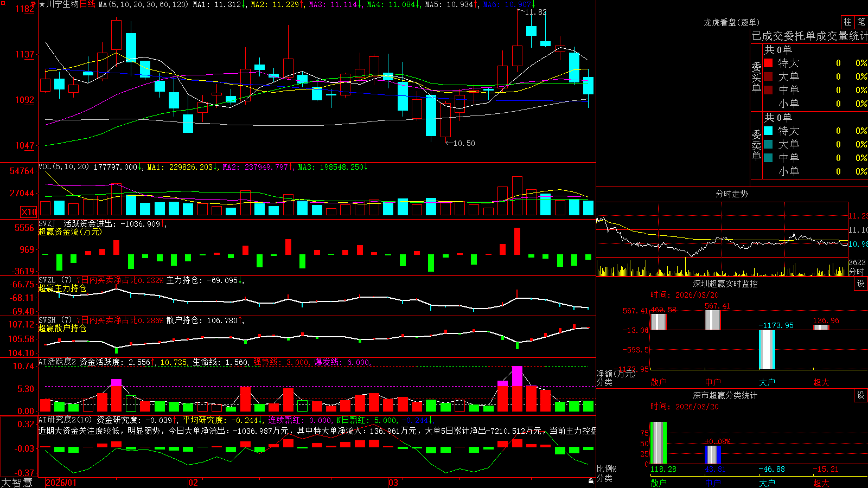
Task: Click the 大智慧 logo at bottom-left
Action: click(17, 483)
